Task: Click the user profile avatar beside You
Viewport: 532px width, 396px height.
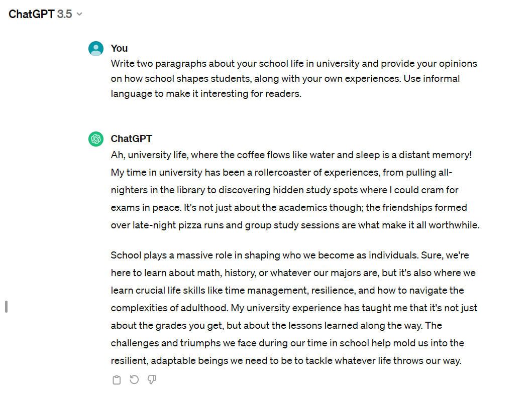Action: pos(96,49)
